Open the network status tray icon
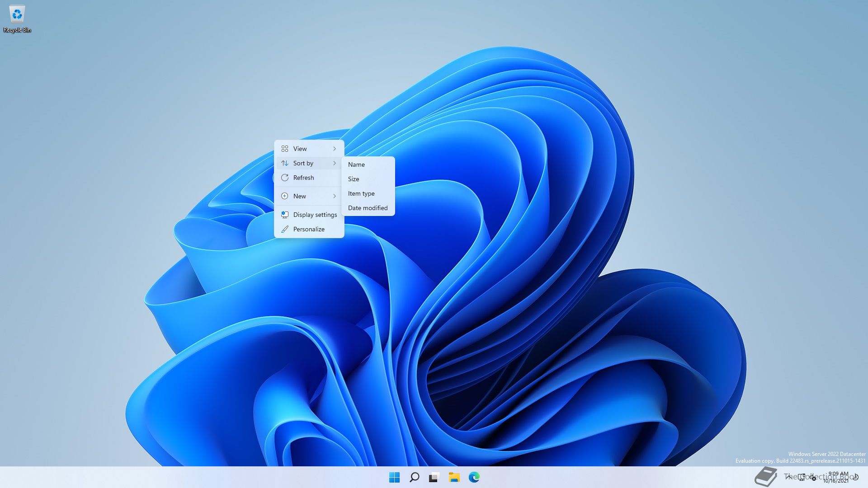This screenshot has width=868, height=488. 802,477
